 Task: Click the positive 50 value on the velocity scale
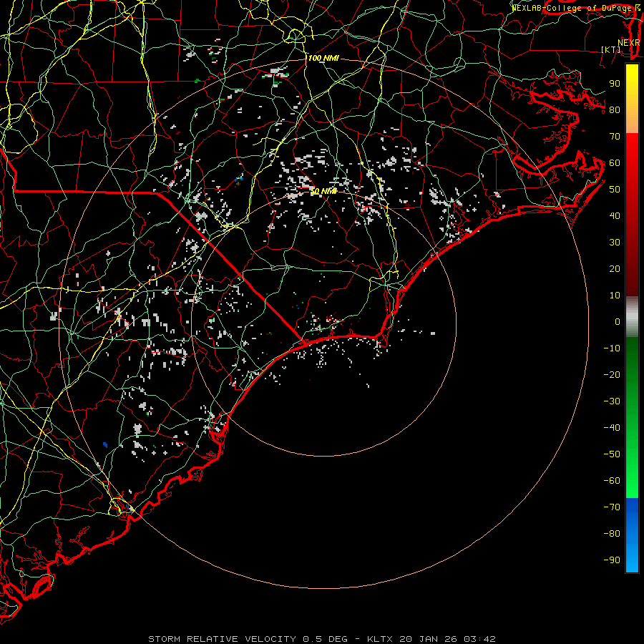[615, 190]
